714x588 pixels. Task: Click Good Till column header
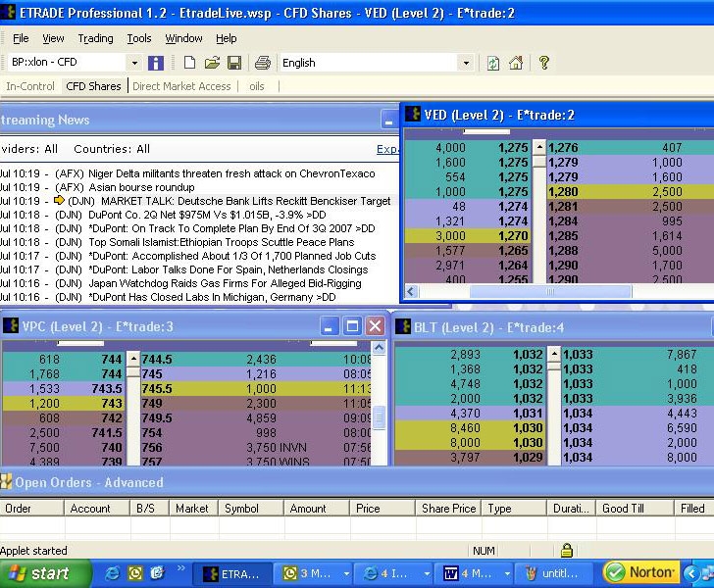click(x=635, y=508)
